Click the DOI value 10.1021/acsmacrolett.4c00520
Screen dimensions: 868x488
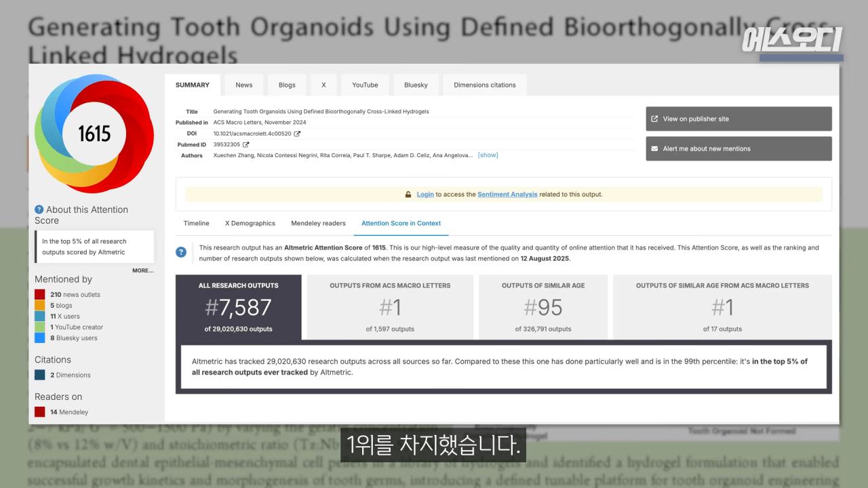click(x=252, y=134)
